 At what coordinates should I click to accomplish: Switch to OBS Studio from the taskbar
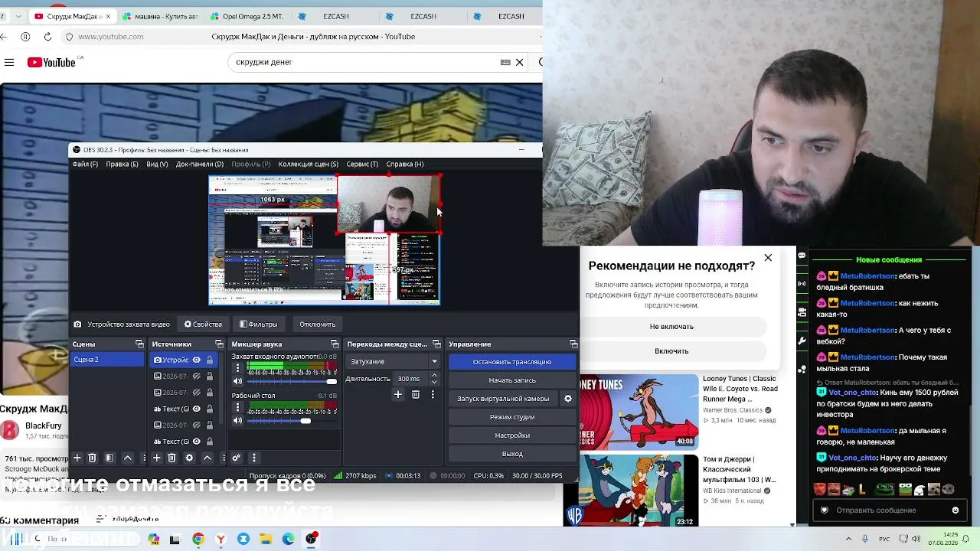(311, 539)
